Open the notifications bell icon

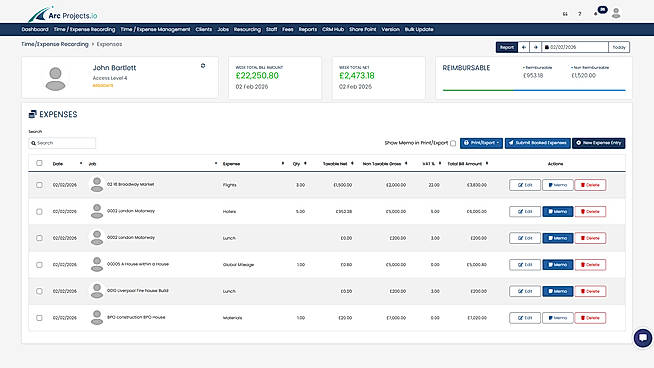(596, 14)
